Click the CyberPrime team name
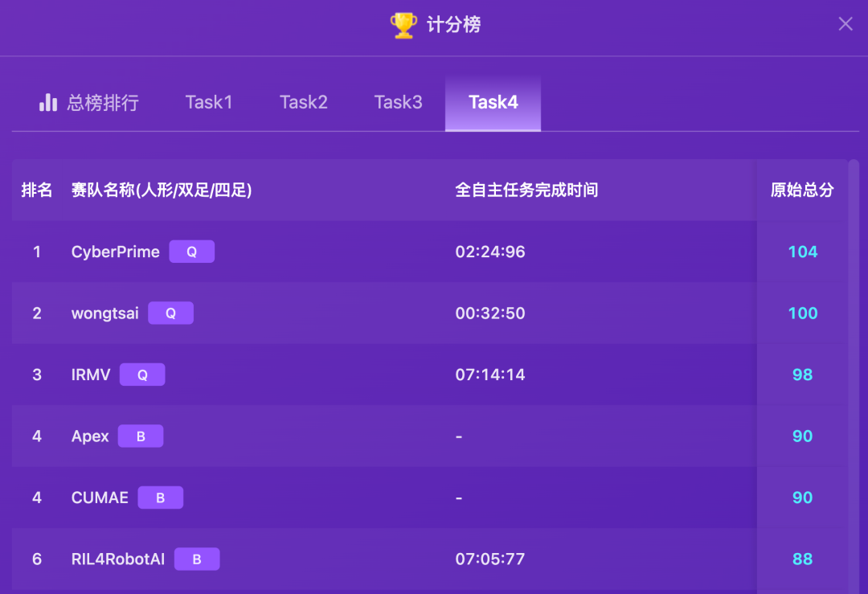Image resolution: width=868 pixels, height=594 pixels. click(x=116, y=252)
